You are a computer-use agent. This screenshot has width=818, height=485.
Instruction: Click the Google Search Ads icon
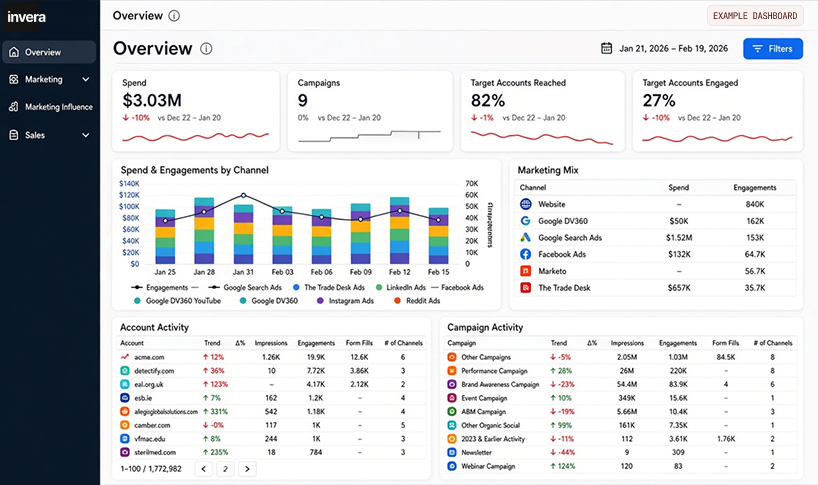coord(526,238)
